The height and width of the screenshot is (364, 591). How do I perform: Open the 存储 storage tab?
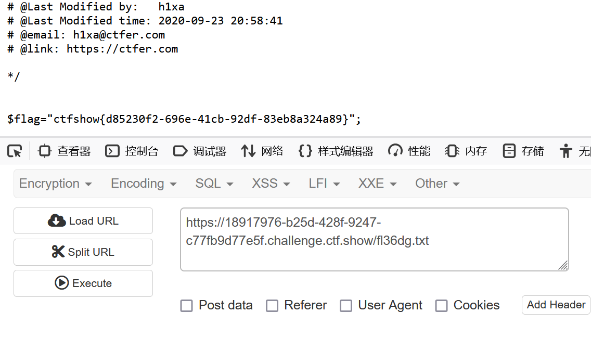tap(523, 151)
